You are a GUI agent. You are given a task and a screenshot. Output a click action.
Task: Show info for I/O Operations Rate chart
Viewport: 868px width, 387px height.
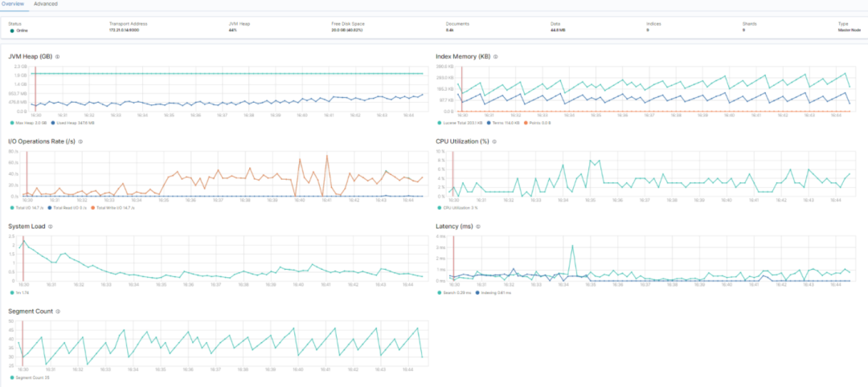click(x=80, y=141)
